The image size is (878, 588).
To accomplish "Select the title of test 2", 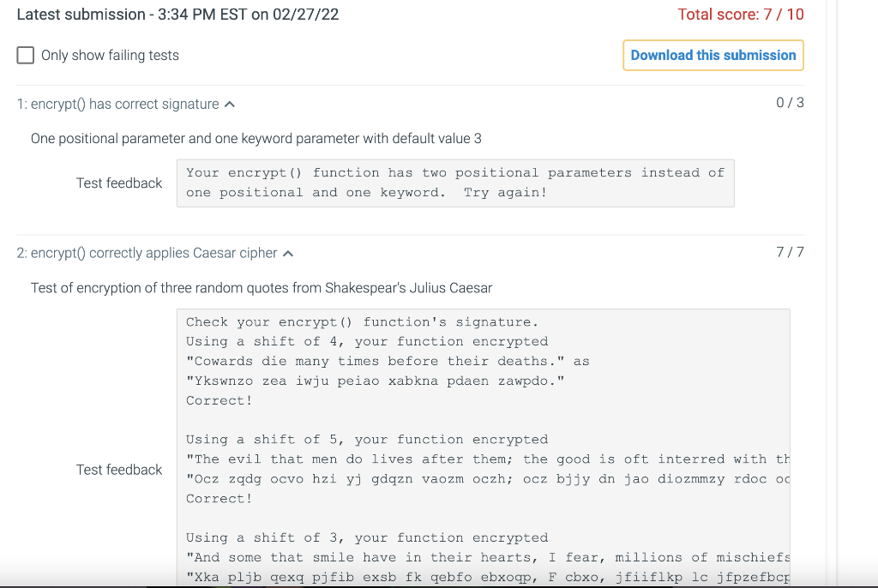I will [148, 252].
